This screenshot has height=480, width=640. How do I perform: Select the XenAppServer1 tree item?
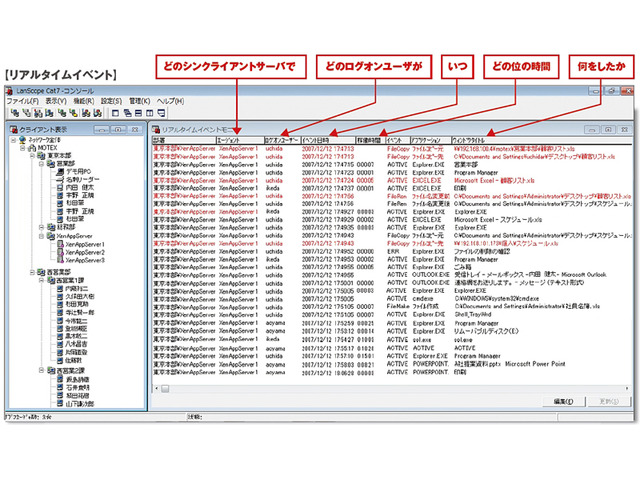pyautogui.click(x=85, y=244)
